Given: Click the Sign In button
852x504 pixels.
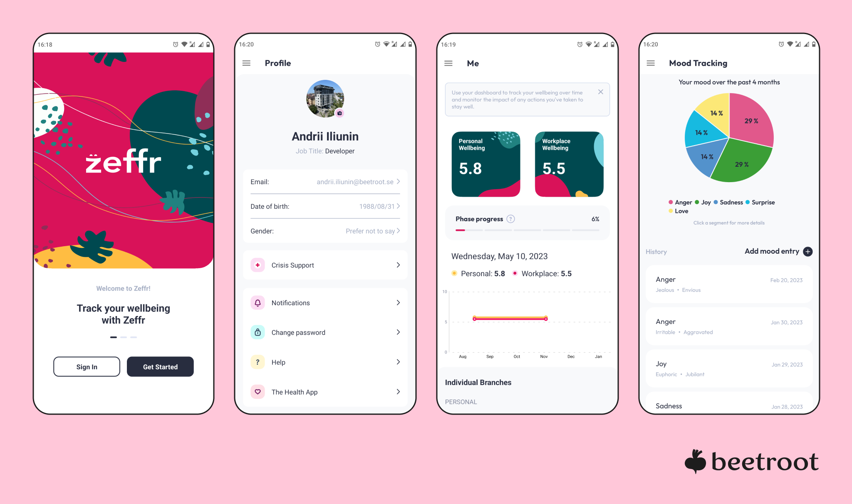Looking at the screenshot, I should [87, 367].
